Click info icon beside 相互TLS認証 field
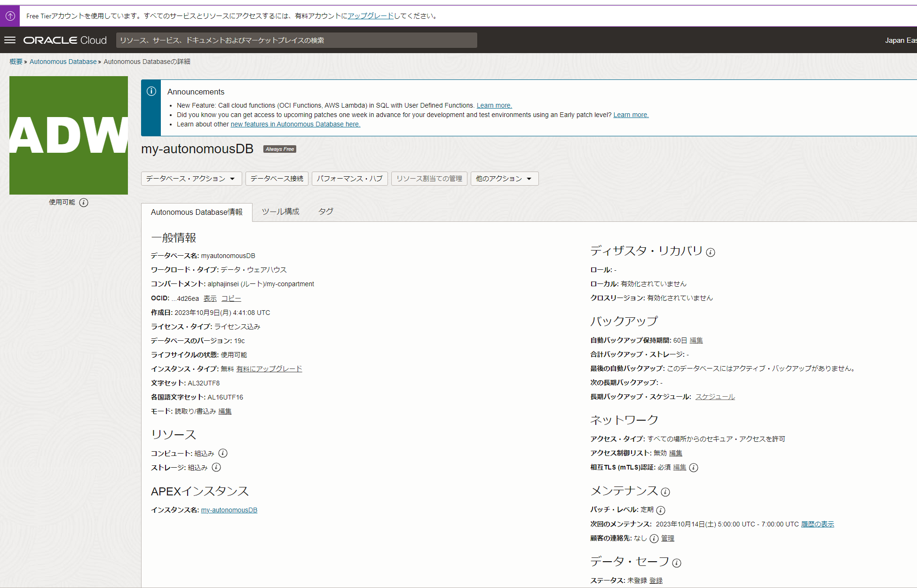This screenshot has width=917, height=588. click(x=694, y=467)
